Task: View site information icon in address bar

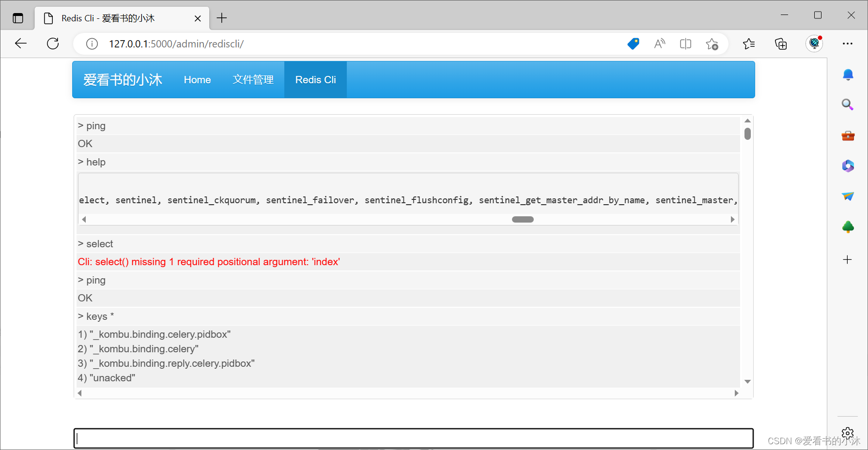Action: [92, 44]
